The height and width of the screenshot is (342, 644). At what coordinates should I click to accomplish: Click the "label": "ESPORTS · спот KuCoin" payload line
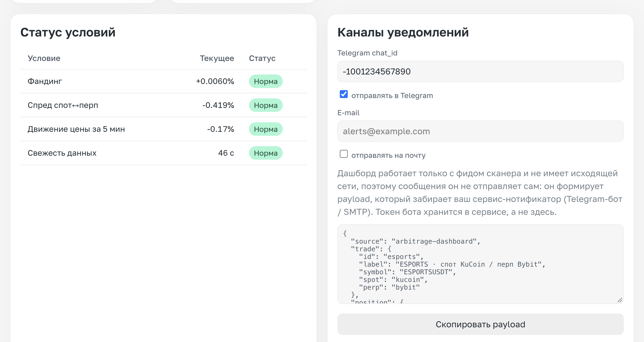452,264
